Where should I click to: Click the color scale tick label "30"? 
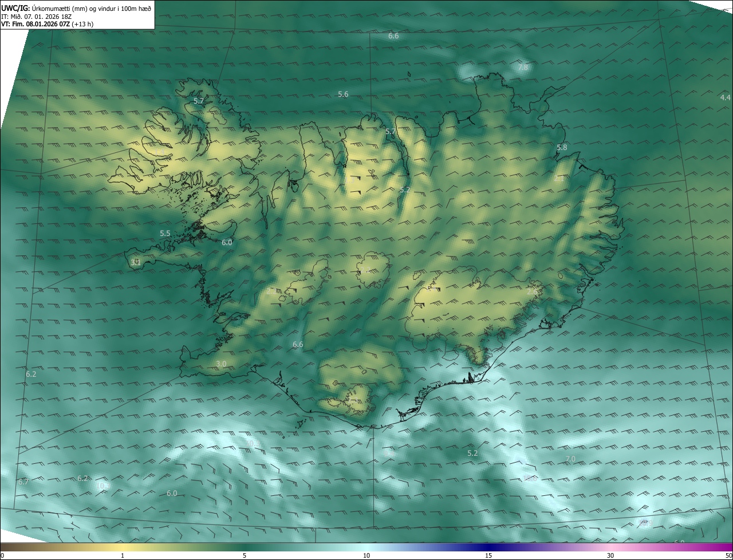click(610, 555)
